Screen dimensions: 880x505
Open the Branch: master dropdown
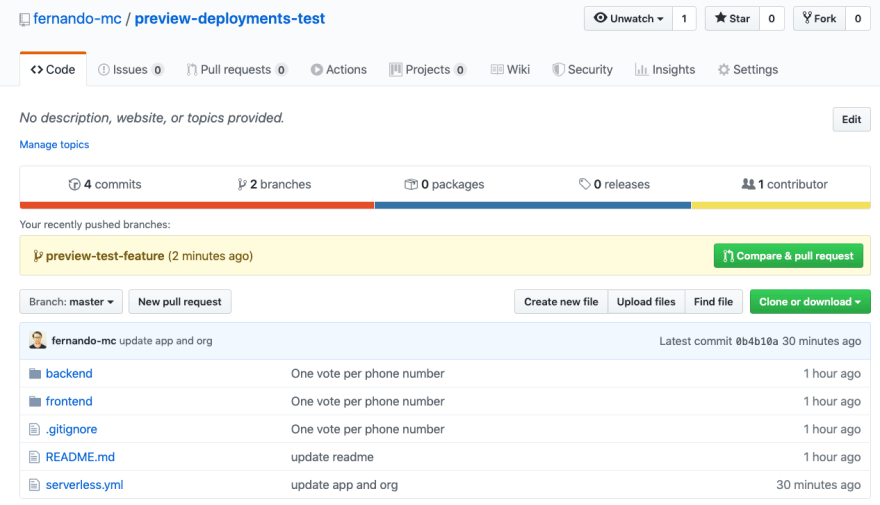pos(71,302)
